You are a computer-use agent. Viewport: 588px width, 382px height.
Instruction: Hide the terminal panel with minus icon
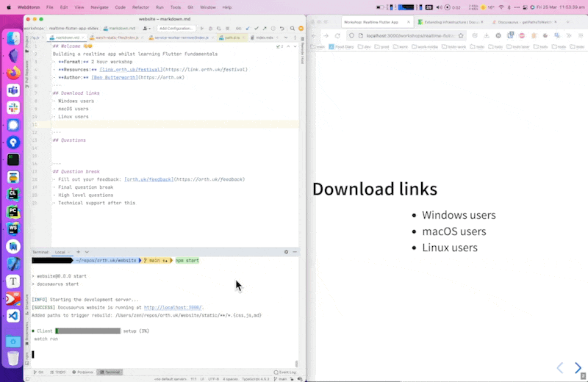pos(295,252)
